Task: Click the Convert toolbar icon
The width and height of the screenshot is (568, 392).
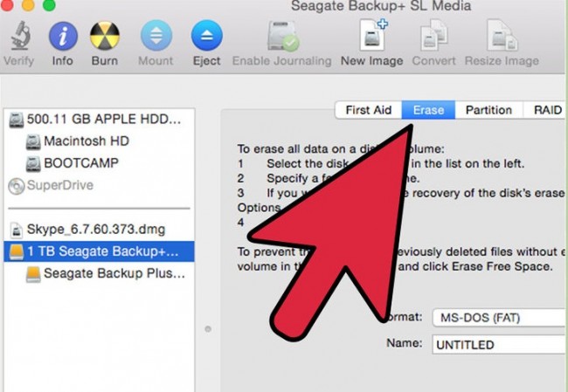Action: 434,35
